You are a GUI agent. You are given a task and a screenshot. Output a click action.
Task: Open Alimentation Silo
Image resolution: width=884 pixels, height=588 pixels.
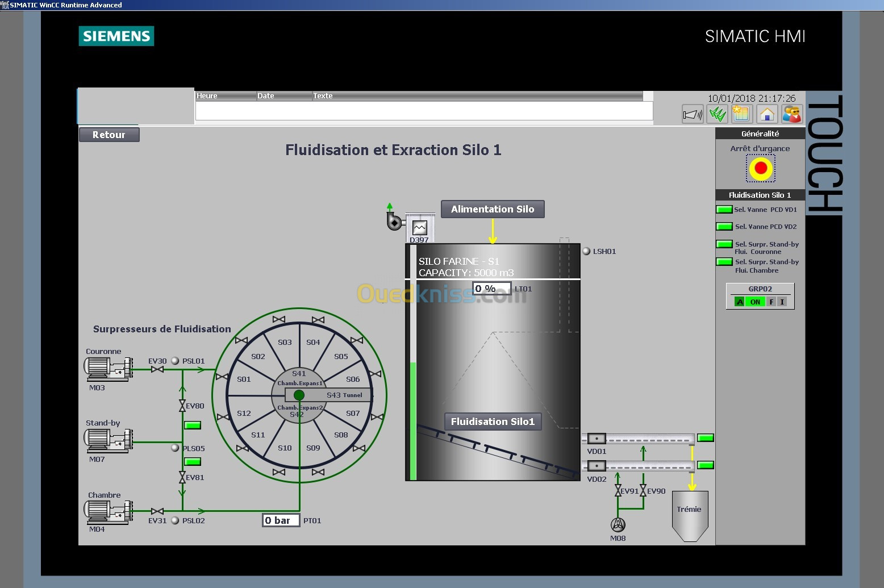tap(493, 209)
